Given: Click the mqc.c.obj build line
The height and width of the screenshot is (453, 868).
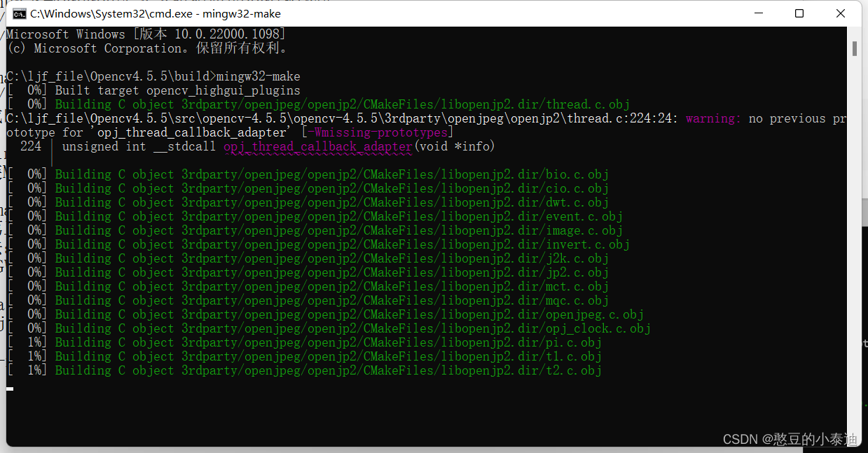Looking at the screenshot, I should tap(308, 300).
